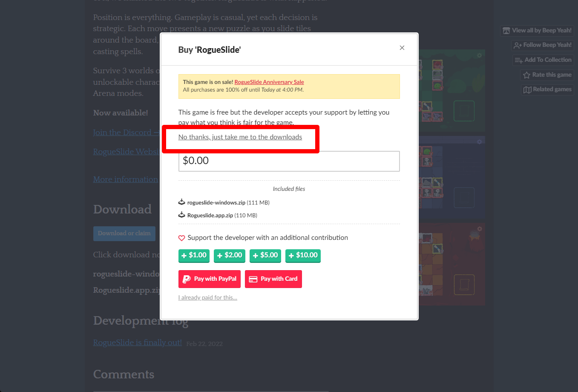Click the credit card icon
Viewport: 578px width, 392px height.
pos(253,279)
